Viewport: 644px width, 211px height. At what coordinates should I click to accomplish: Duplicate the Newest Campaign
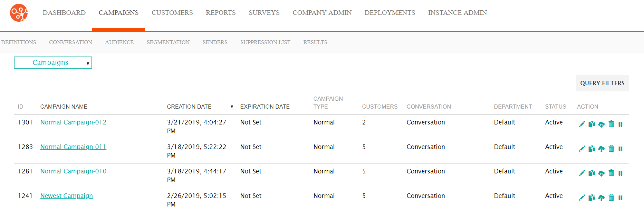point(592,198)
